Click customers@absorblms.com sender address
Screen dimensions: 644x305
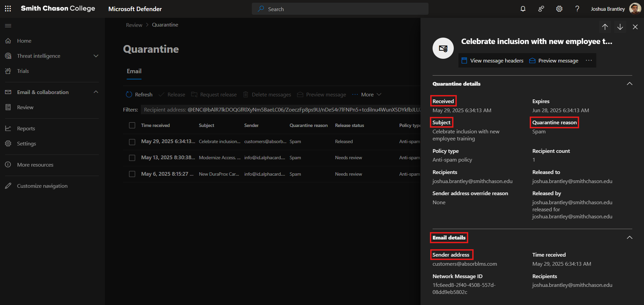pyautogui.click(x=465, y=264)
